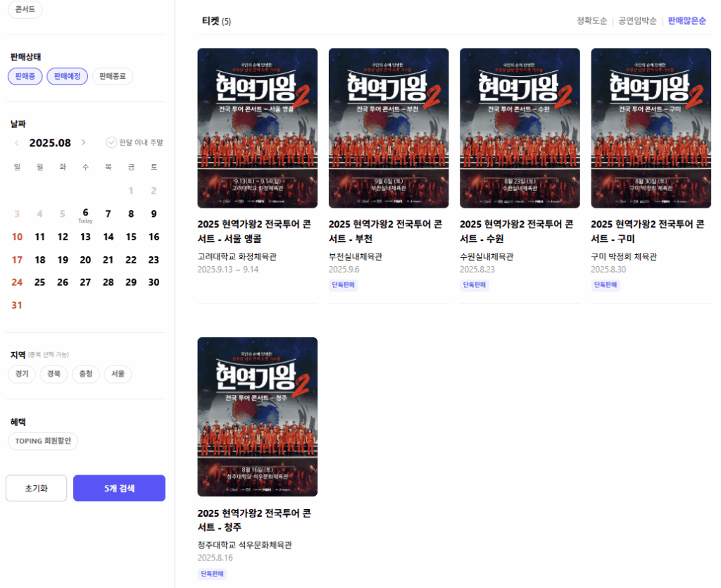Viewport: 721px width, 588px height.
Task: Select the 경기 region filter
Action: [23, 375]
